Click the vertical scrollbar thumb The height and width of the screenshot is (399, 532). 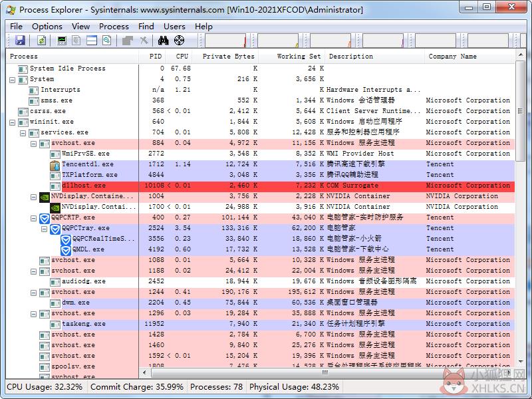(x=520, y=111)
